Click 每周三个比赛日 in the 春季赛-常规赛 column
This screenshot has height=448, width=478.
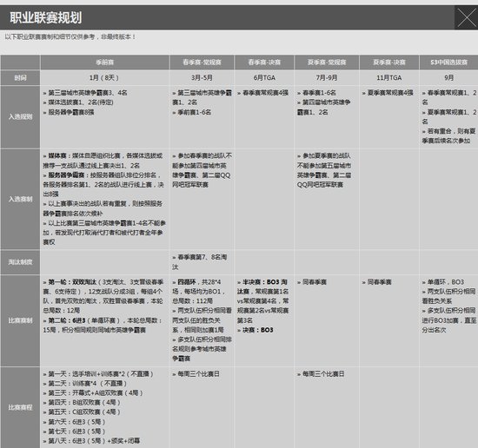[x=196, y=374]
